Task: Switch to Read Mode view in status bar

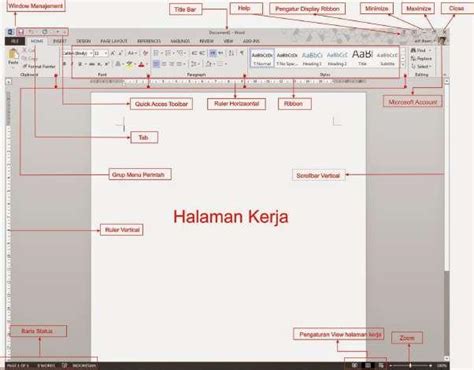Action: pos(355,366)
